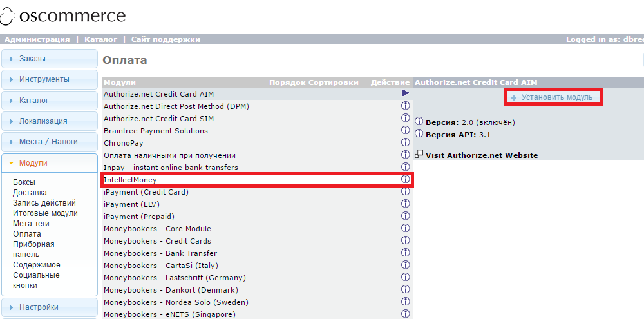This screenshot has height=319, width=644.
Task: Click info icon for Braintree Payment Solutions
Action: [406, 131]
